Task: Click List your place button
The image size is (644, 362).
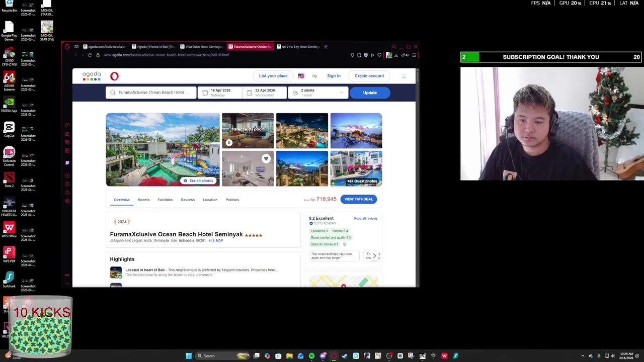Action: point(273,76)
